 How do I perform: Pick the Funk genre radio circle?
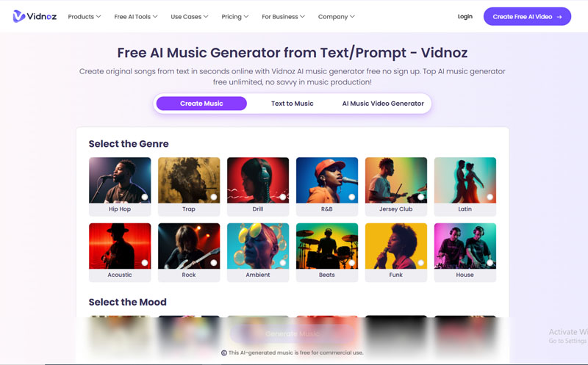[x=420, y=263]
